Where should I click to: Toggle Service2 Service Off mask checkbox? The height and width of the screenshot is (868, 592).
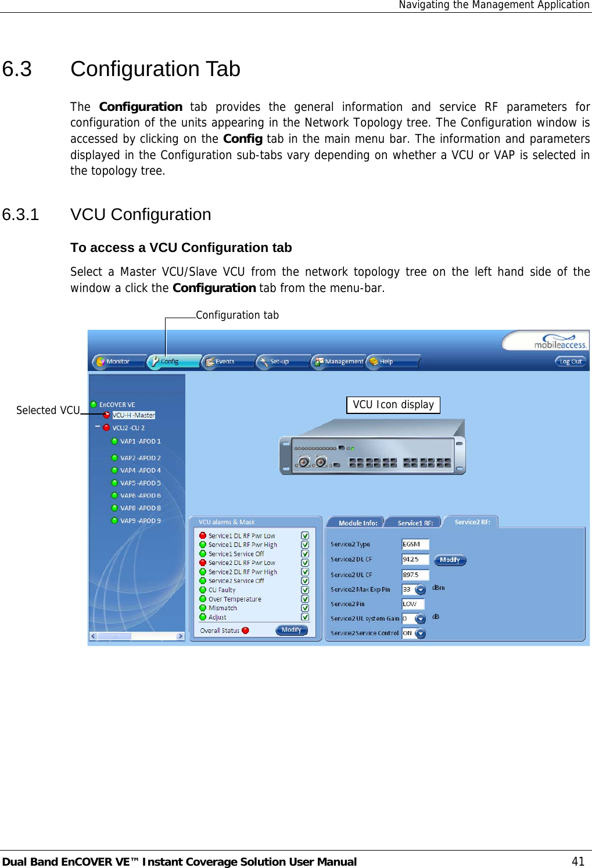click(305, 581)
